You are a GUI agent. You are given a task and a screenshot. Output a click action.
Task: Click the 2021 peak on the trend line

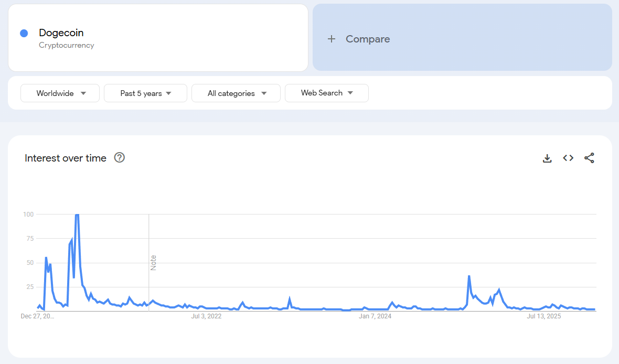77,215
